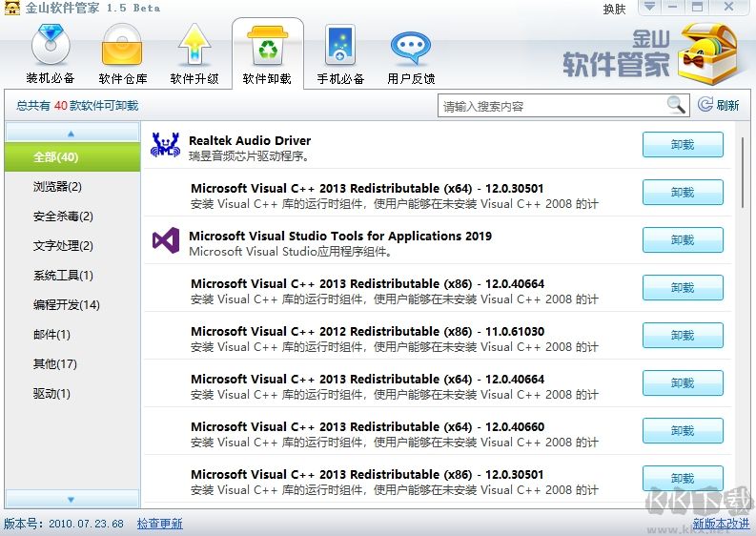Image resolution: width=756 pixels, height=536 pixels.
Task: Select the 软件卸载 recycle bin icon
Action: pos(268,47)
